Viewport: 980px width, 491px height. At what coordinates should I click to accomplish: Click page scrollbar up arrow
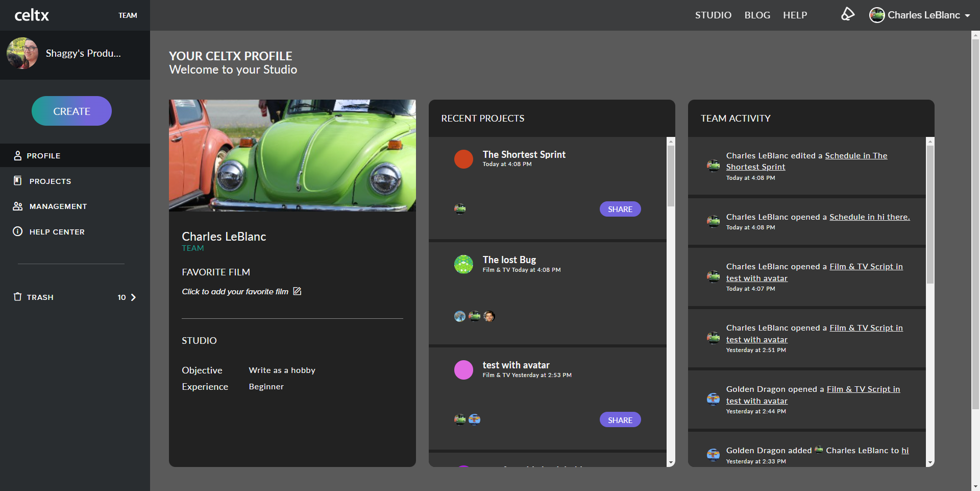pyautogui.click(x=975, y=35)
